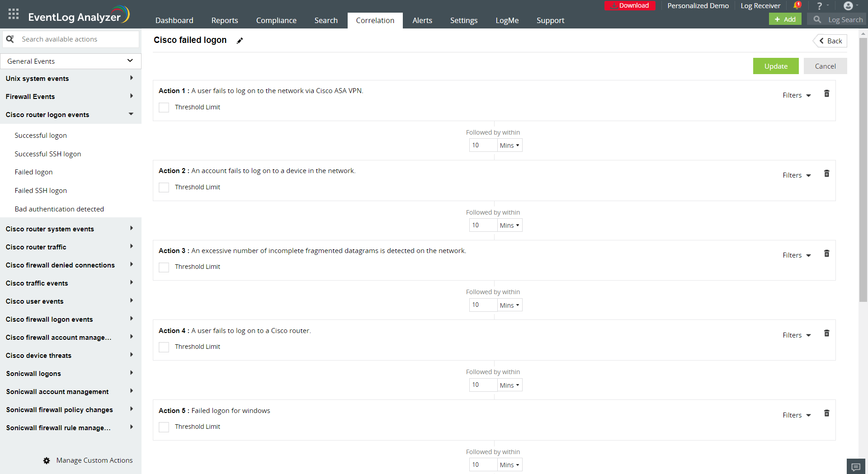The width and height of the screenshot is (868, 474).
Task: Expand Filters for Action 4
Action: coord(797,335)
